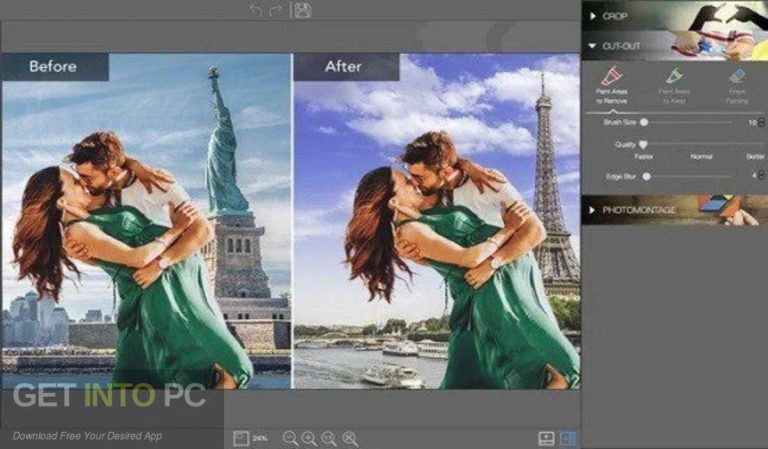768x449 pixels.
Task: Click the Redo arrow icon
Action: click(276, 10)
